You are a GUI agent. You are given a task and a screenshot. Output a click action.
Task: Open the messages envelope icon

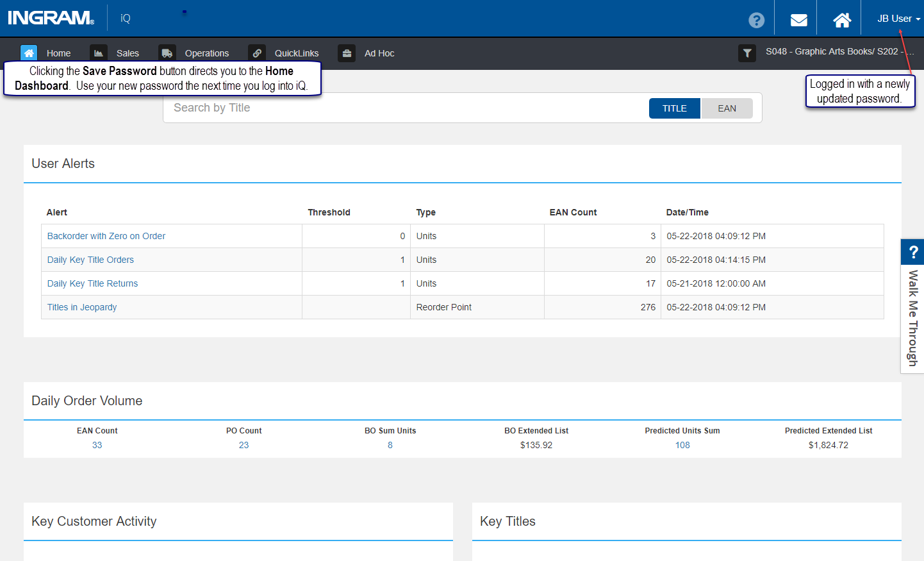point(796,20)
